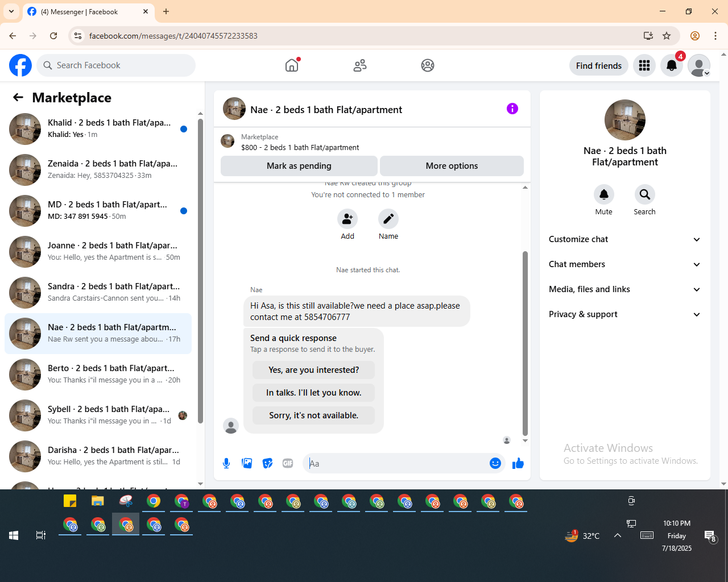
Task: Go to the Home feed icon
Action: pyautogui.click(x=292, y=65)
